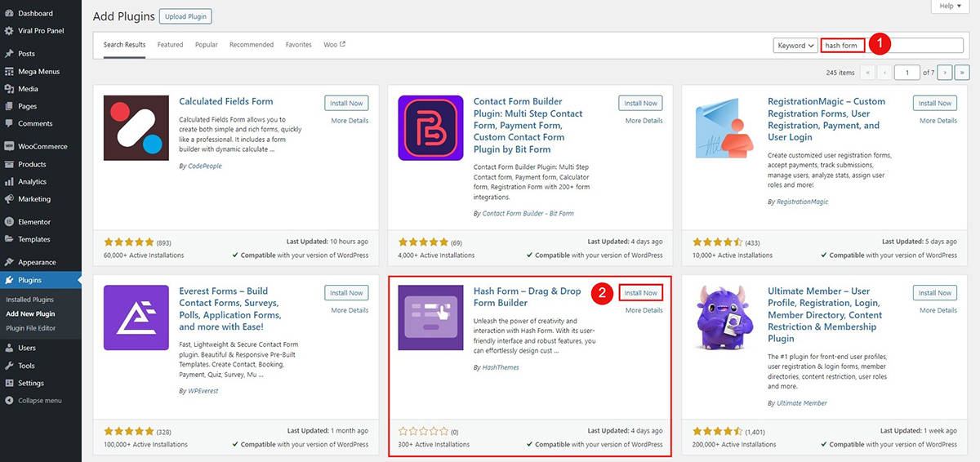This screenshot has height=462, width=980.
Task: Switch to the Featured tab
Action: coord(170,45)
